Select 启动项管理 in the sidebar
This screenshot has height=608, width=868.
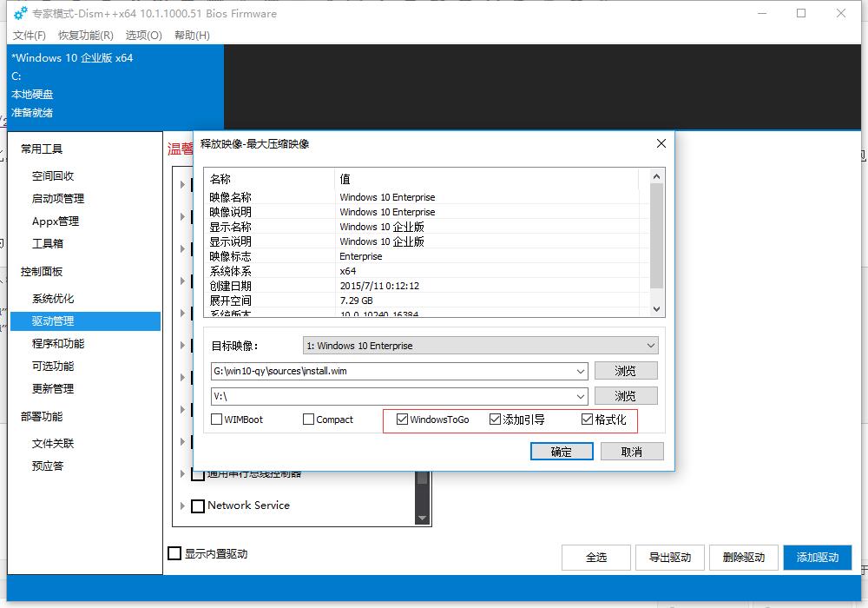58,199
